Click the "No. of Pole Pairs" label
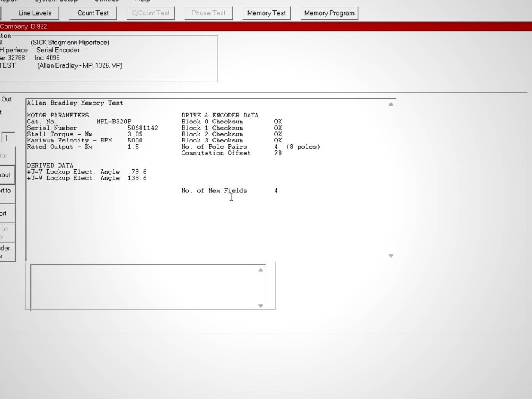The width and height of the screenshot is (532, 399). (x=214, y=147)
